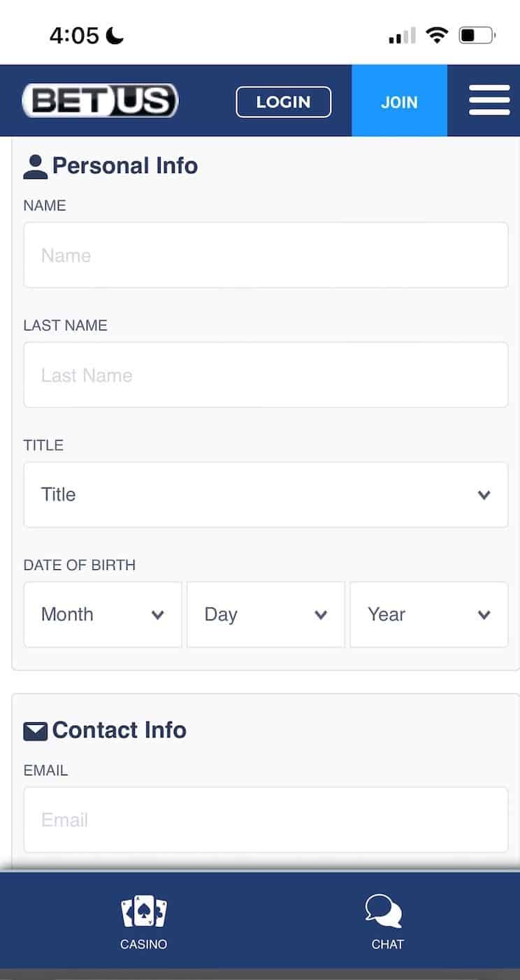The height and width of the screenshot is (980, 520).
Task: Click inside the Name input field
Action: tap(266, 255)
